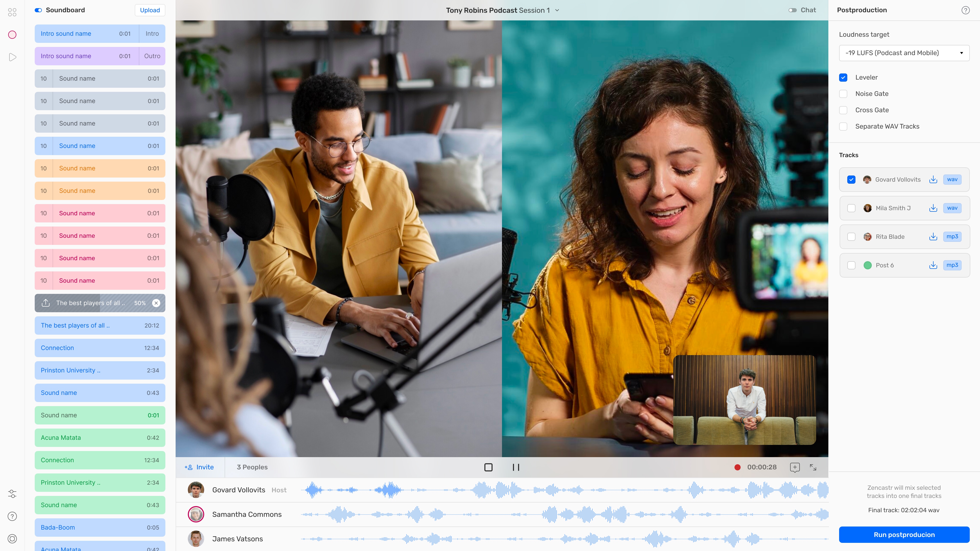
Task: Open the 3 Peoples tab
Action: point(252,467)
